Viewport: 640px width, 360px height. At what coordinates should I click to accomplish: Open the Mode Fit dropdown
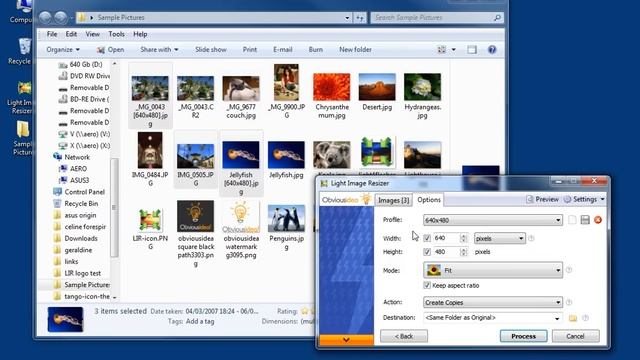pyautogui.click(x=493, y=270)
